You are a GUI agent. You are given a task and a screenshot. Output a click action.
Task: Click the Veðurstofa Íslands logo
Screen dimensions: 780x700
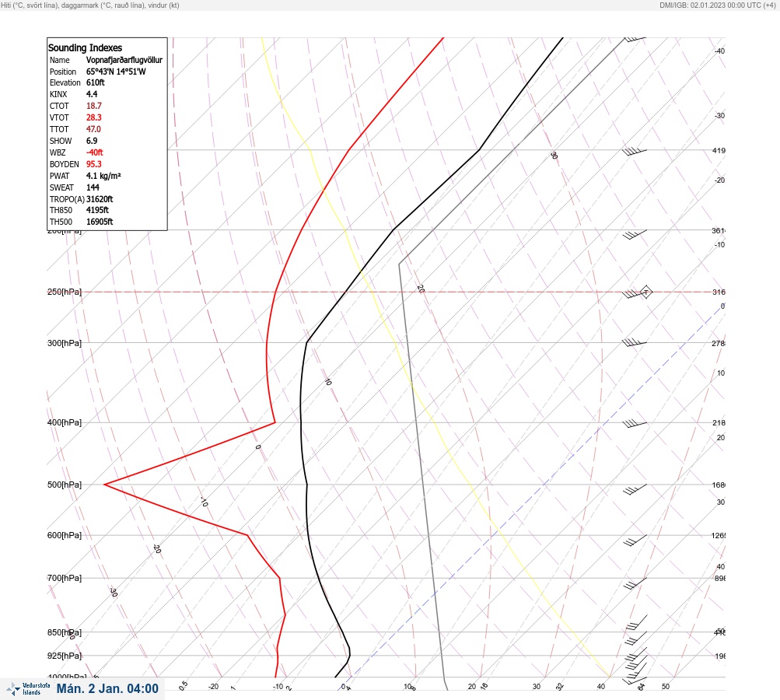[x=28, y=688]
